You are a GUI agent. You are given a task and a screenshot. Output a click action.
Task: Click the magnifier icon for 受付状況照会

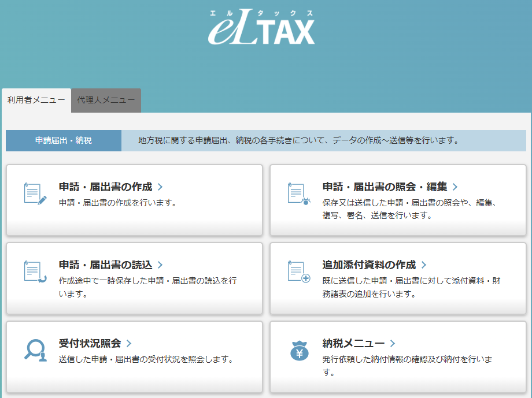tap(35, 350)
